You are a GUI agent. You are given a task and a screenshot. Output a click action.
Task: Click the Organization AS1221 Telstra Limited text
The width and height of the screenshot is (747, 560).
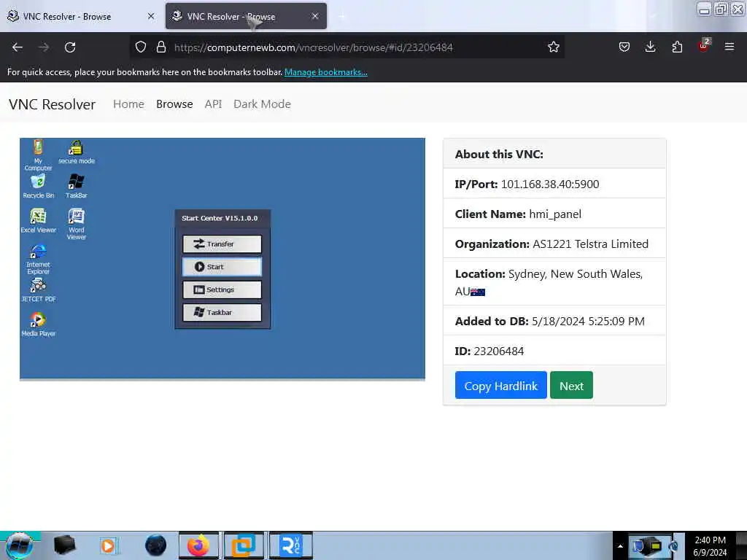590,244
